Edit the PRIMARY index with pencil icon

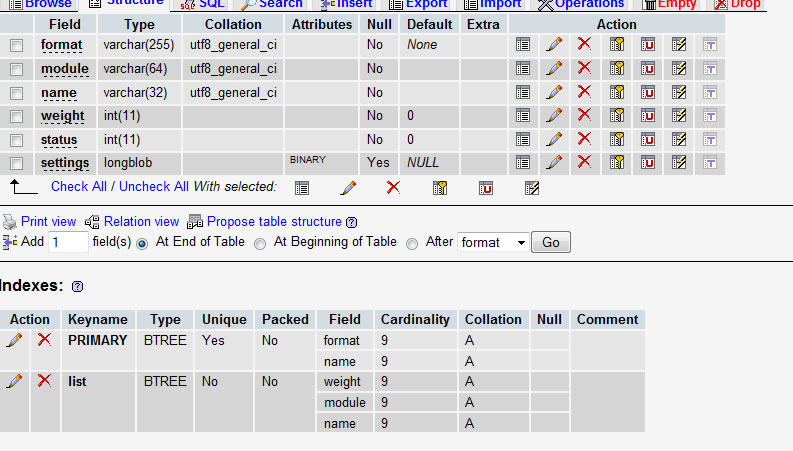[14, 340]
